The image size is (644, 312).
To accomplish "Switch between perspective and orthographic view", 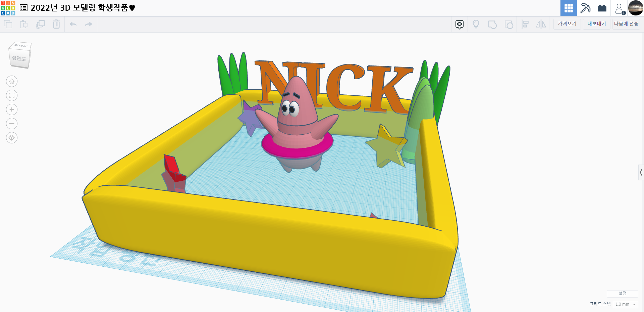I will (12, 138).
